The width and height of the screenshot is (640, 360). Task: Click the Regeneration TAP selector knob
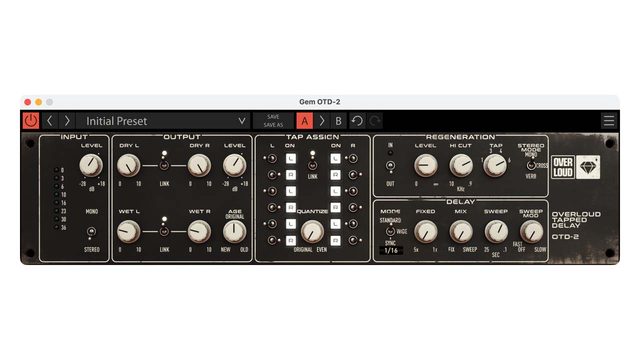pos(495,165)
